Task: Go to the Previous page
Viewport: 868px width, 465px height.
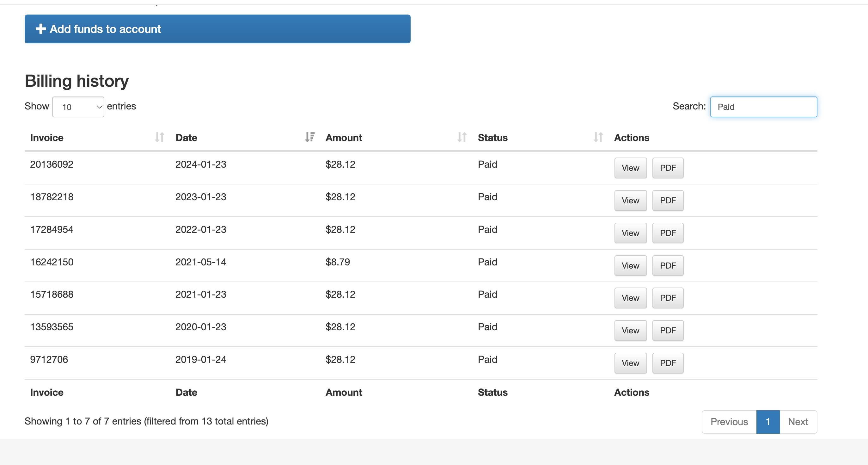Action: pyautogui.click(x=729, y=422)
